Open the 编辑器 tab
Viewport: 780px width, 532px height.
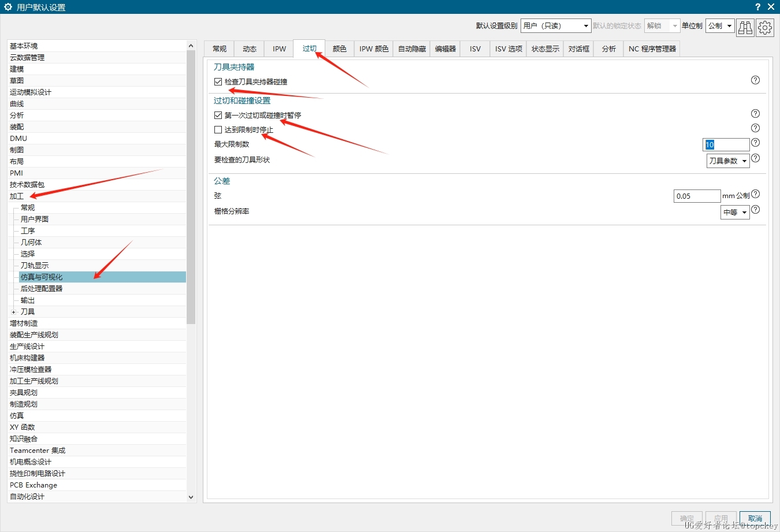click(x=445, y=49)
